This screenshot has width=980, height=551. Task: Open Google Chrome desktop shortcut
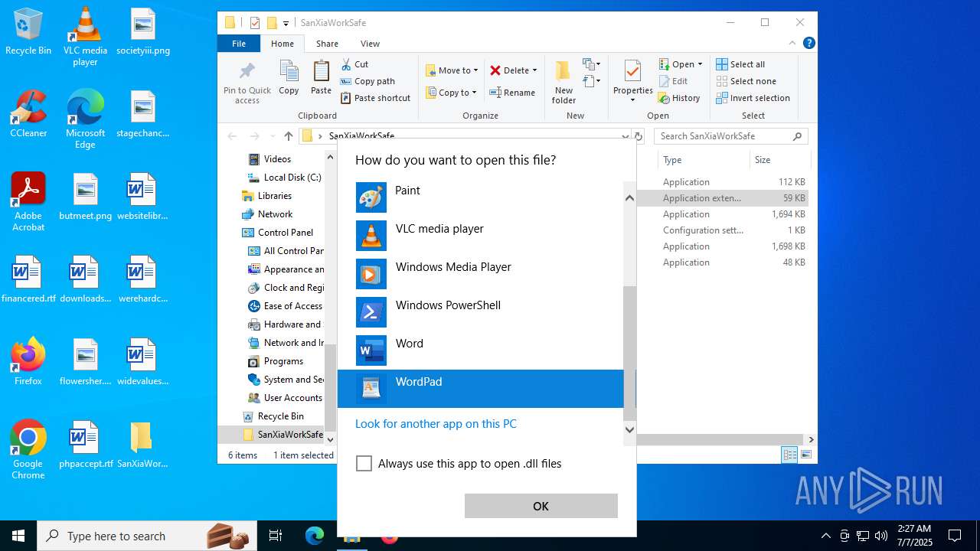(x=28, y=450)
